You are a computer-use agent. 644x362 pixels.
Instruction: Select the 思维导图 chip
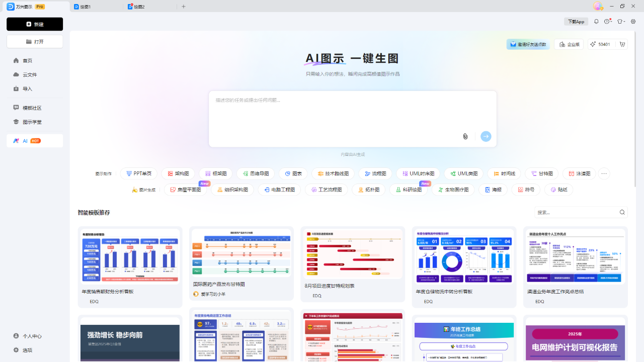(x=256, y=173)
